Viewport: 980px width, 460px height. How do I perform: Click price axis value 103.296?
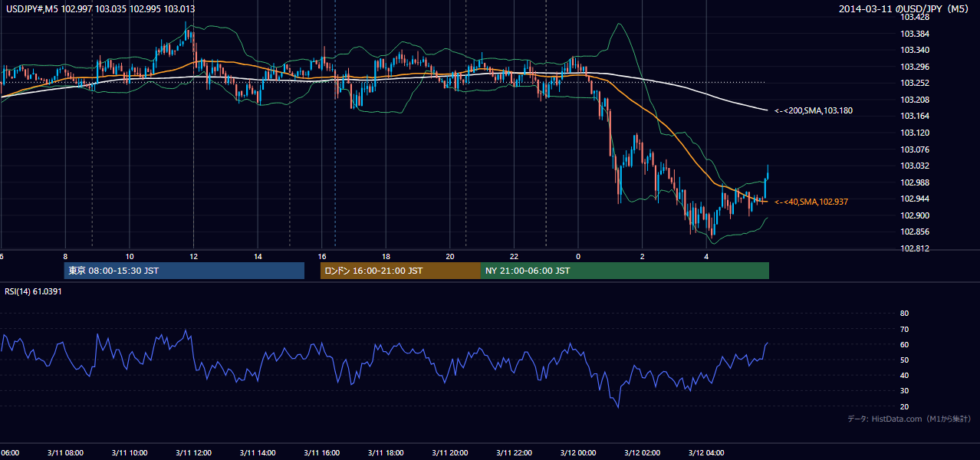(915, 67)
